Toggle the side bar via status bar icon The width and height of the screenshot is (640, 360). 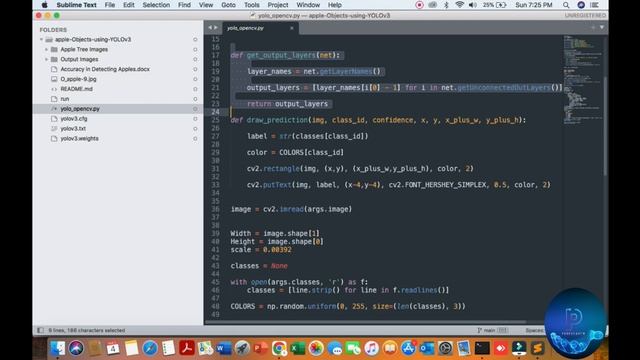tap(40, 330)
